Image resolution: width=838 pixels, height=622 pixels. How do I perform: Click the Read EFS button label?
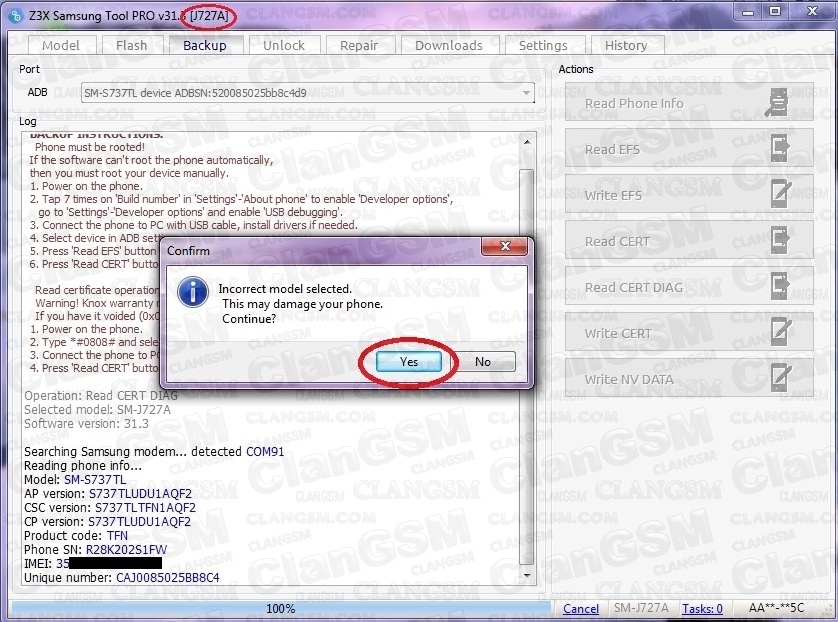click(612, 149)
